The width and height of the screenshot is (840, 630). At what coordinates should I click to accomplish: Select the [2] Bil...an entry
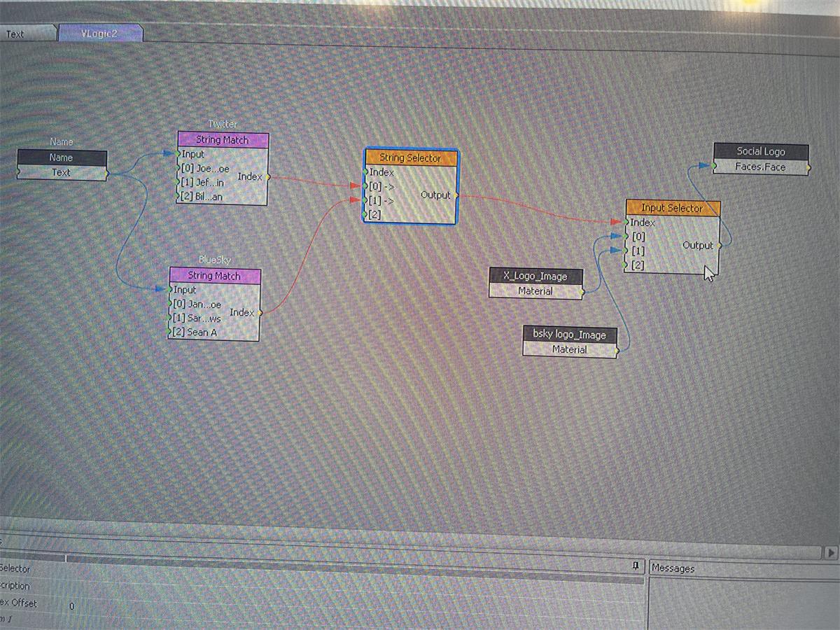pos(202,197)
